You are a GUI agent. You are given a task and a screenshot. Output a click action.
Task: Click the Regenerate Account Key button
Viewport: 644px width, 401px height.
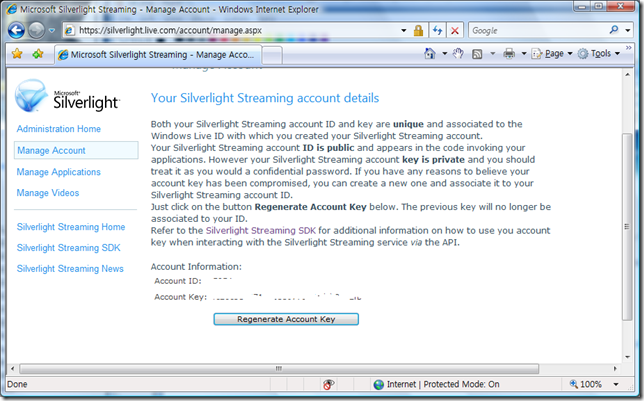tap(286, 319)
